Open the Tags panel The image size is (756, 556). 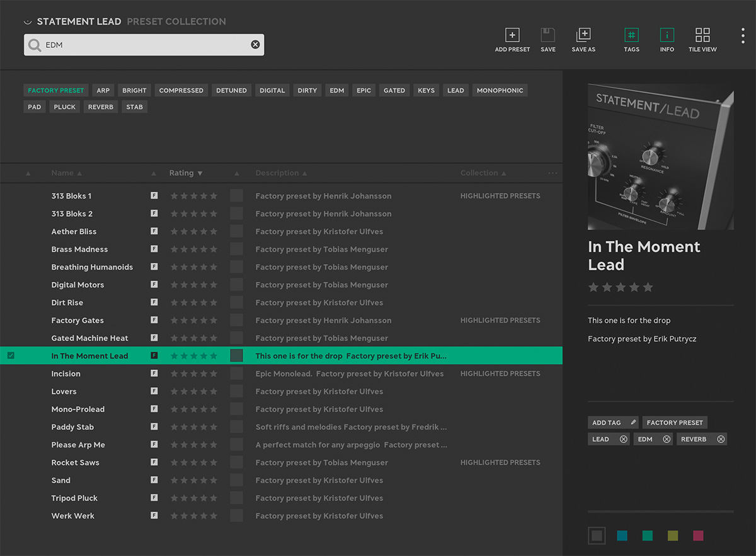pyautogui.click(x=631, y=36)
